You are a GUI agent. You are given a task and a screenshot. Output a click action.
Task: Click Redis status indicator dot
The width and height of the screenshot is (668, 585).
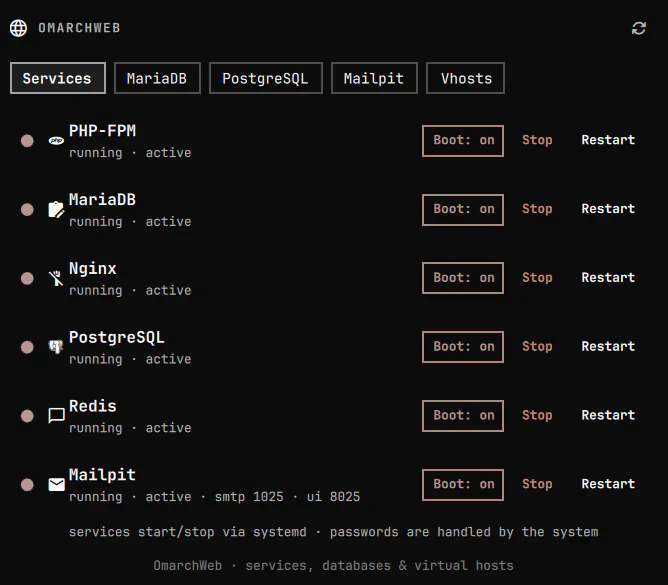tap(27, 415)
